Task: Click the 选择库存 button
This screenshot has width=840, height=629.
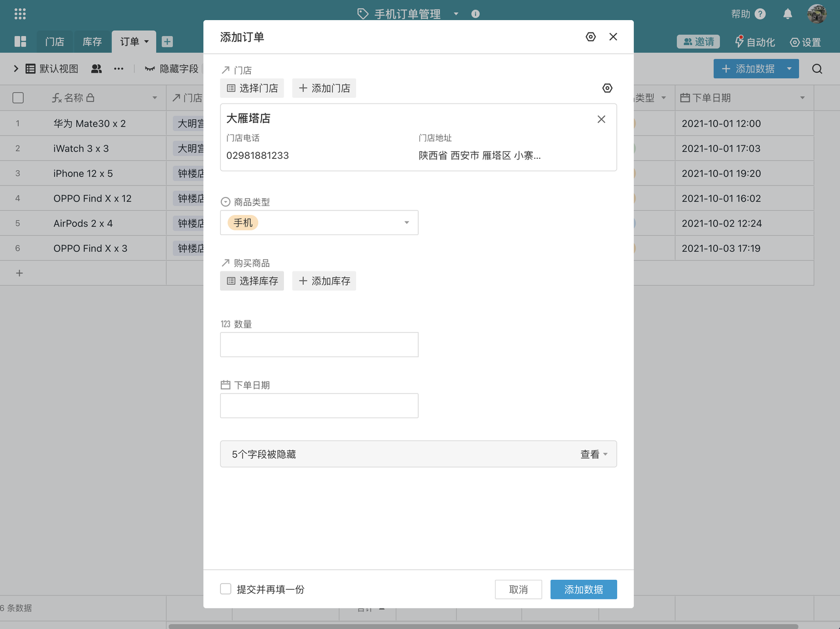Action: coord(252,281)
